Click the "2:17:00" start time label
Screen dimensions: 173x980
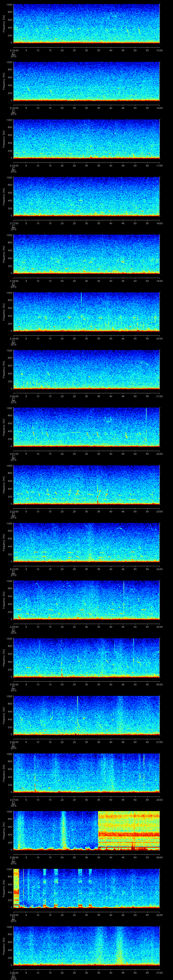click(x=14, y=223)
